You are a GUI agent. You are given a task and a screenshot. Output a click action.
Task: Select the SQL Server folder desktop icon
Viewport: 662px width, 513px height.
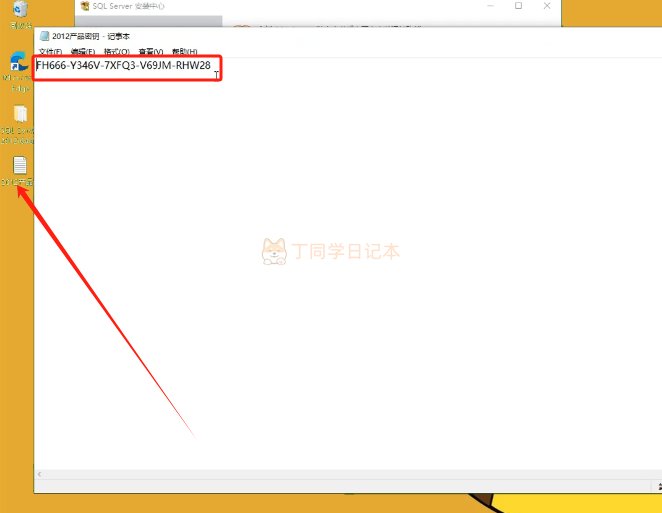[19, 125]
